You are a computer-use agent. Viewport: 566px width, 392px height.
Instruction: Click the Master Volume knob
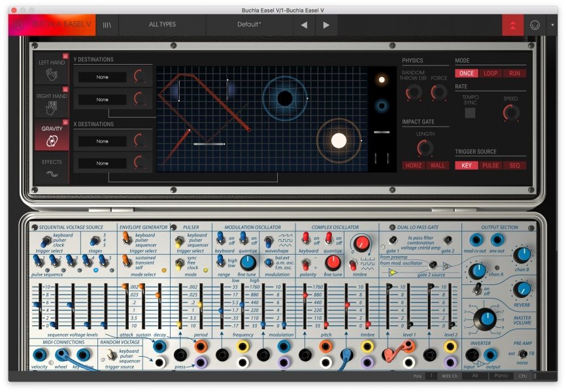pyautogui.click(x=484, y=319)
